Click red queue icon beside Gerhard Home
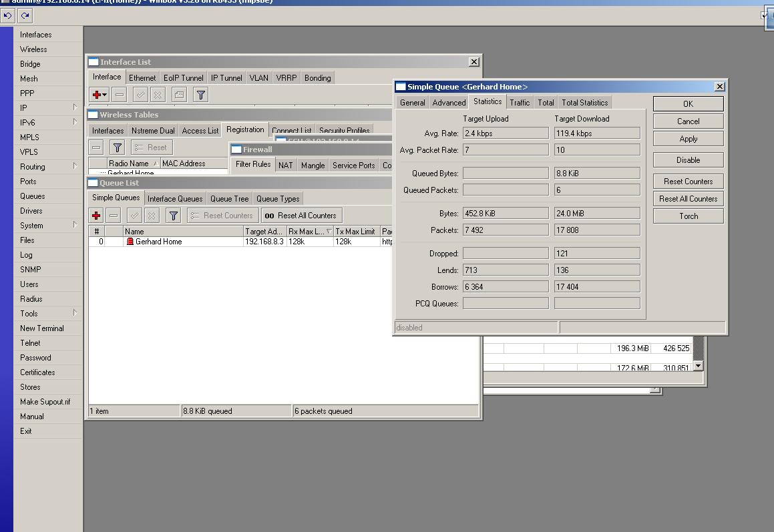Viewport: 774px width, 532px height. click(x=130, y=242)
